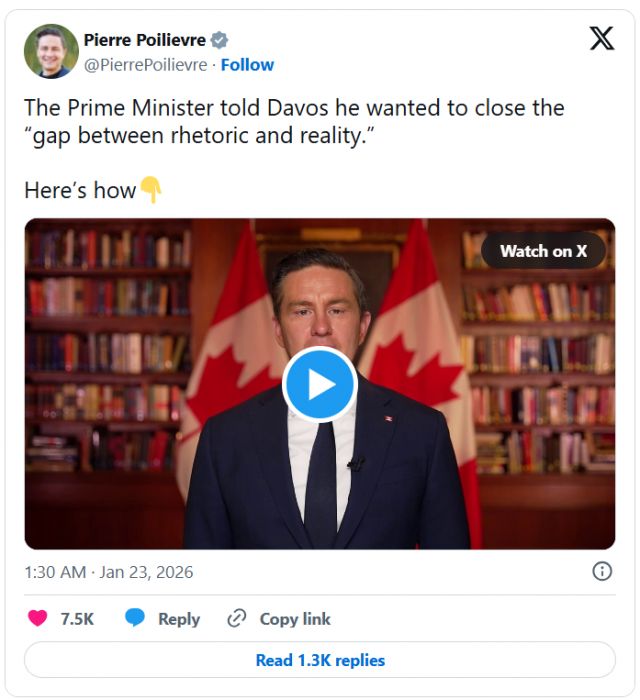
Task: Select the Reply text label
Action: pos(179,619)
